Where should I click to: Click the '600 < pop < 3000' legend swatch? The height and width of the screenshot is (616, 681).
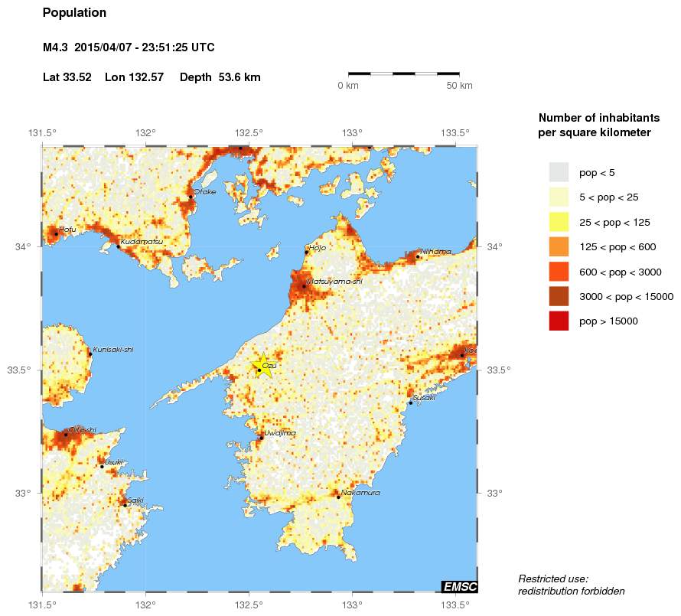(x=559, y=272)
